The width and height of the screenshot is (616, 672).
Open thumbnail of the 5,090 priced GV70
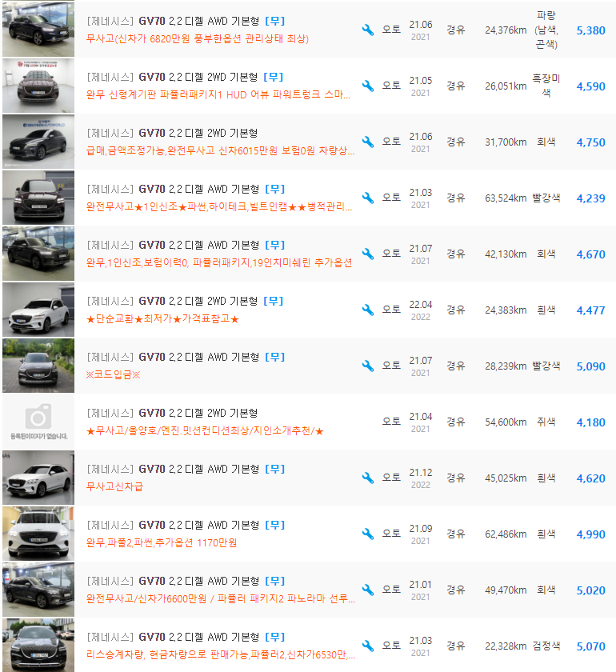(x=38, y=366)
